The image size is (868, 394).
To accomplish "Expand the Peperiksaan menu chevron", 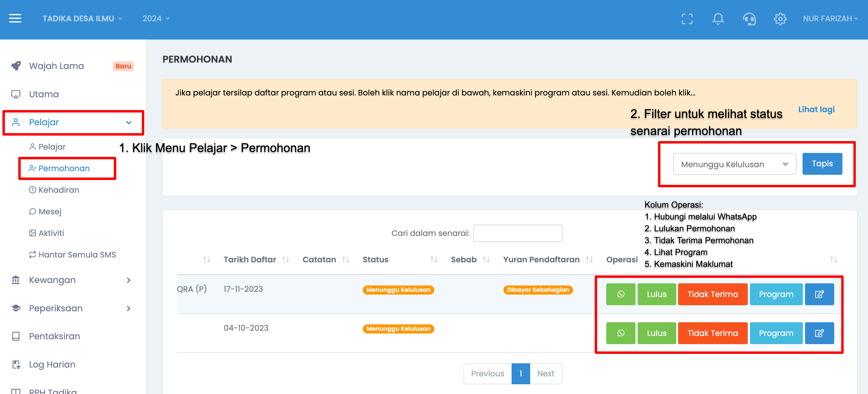I will 129,308.
